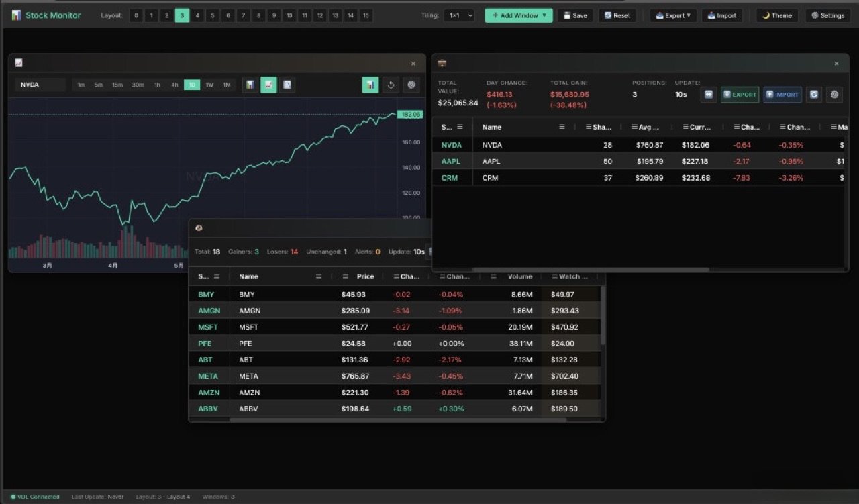Open the Settings button in top bar

click(827, 15)
